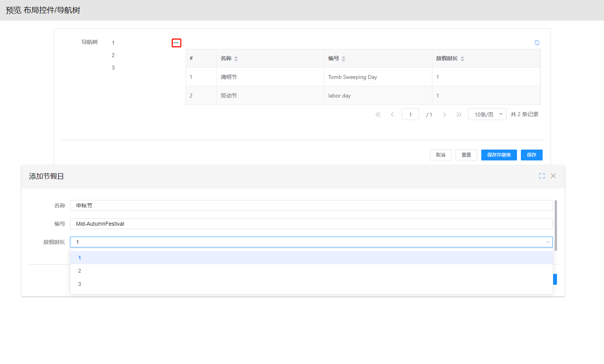Click the 保存并继续 button
This screenshot has height=364, width=604.
click(499, 155)
